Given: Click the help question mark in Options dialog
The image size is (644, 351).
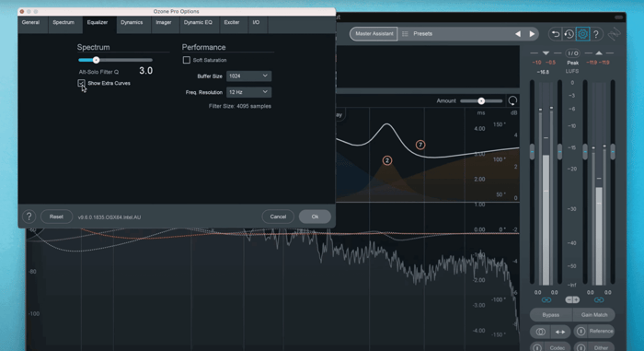Looking at the screenshot, I should (x=29, y=216).
